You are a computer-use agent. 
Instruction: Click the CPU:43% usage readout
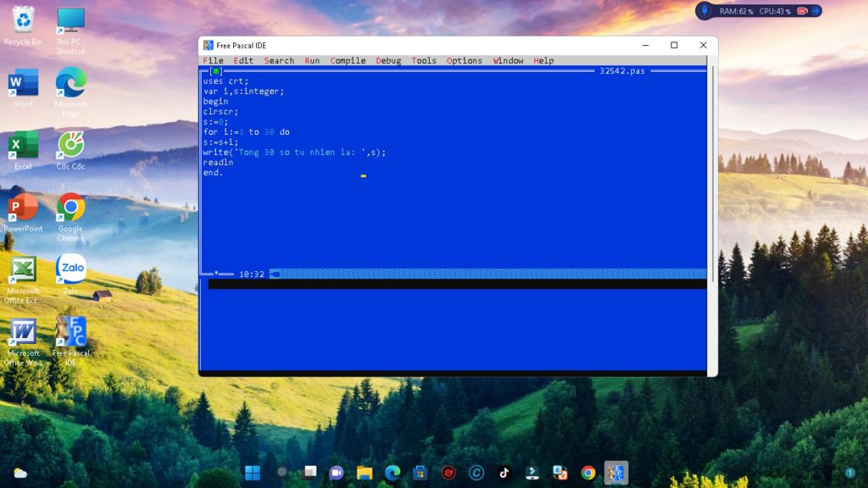pyautogui.click(x=775, y=11)
